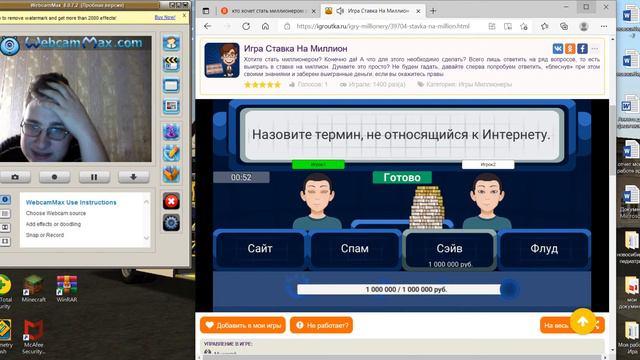Image resolution: width=640 pixels, height=360 pixels.
Task: Open a new browser tab
Action: 433,11
